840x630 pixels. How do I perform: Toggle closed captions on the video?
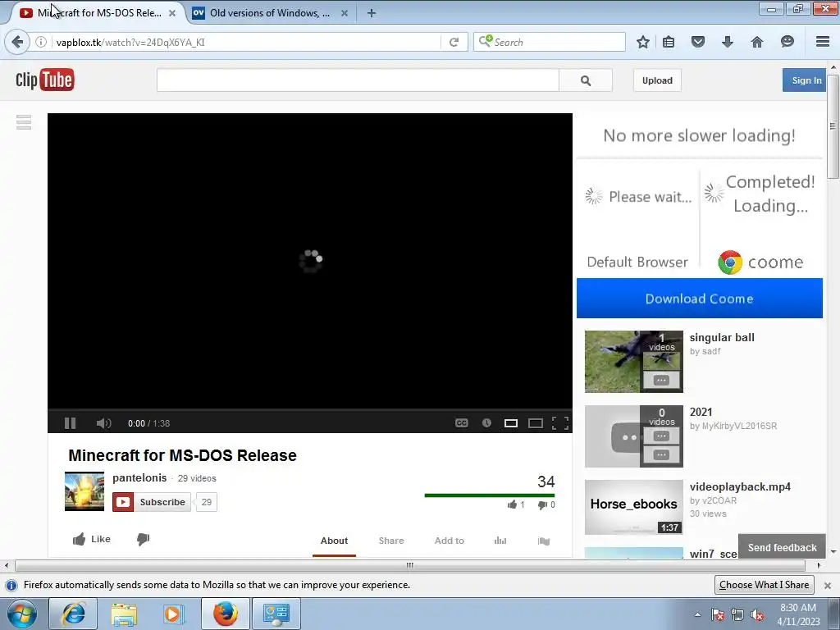[461, 423]
